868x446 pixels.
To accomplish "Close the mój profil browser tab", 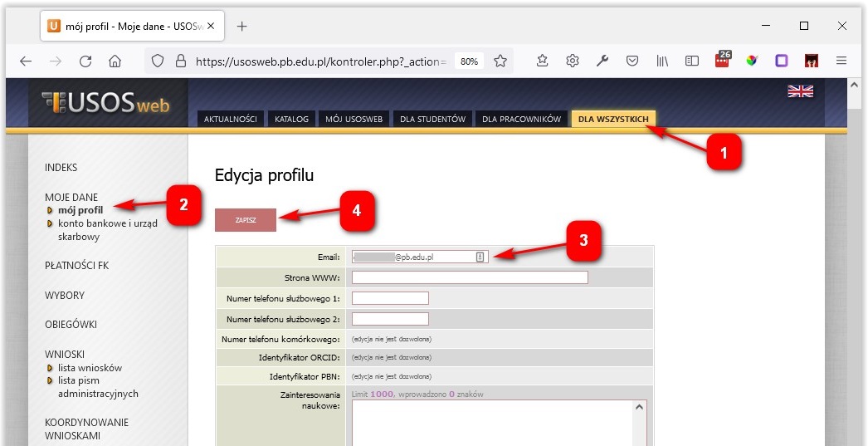I will [x=210, y=26].
